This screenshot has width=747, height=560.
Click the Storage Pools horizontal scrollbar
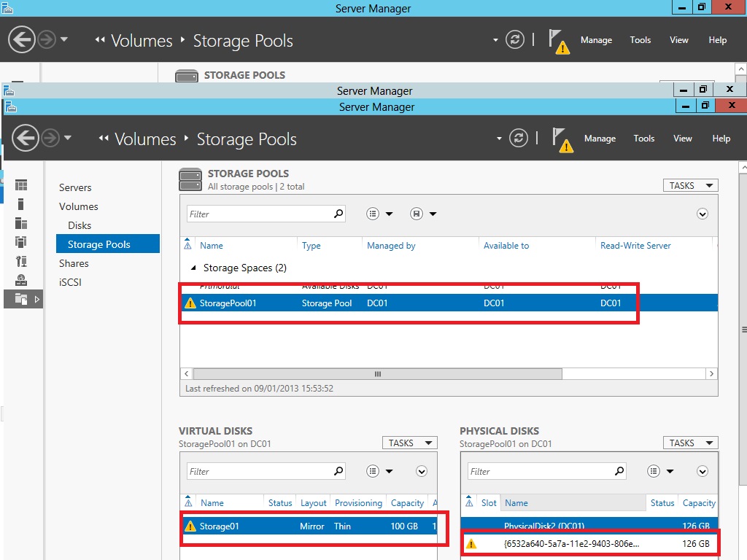(x=377, y=373)
